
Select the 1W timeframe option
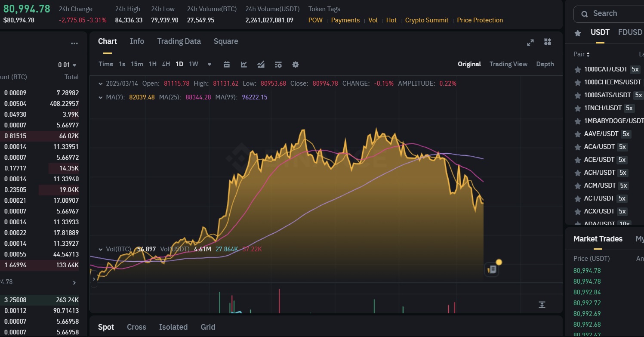coord(193,64)
